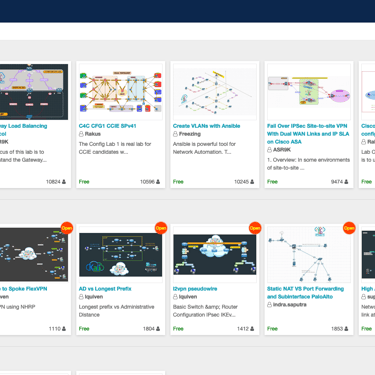Screen dimensions: 375x375
Task: Open the l2vpn pseudowire lab title
Action: click(195, 289)
